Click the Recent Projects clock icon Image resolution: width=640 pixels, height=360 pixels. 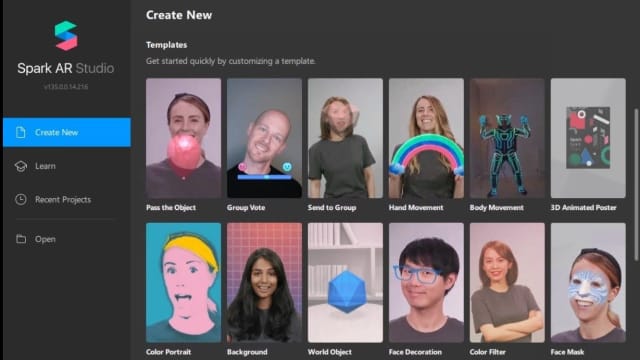[21, 200]
